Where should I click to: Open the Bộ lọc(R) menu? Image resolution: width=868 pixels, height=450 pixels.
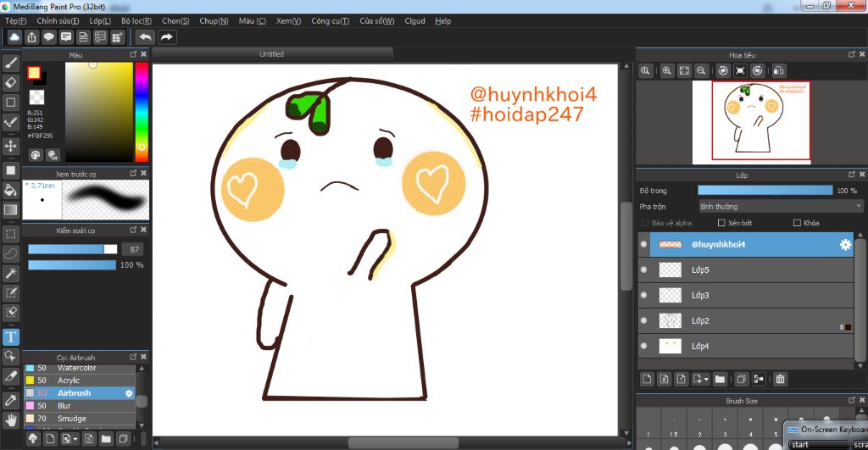136,21
